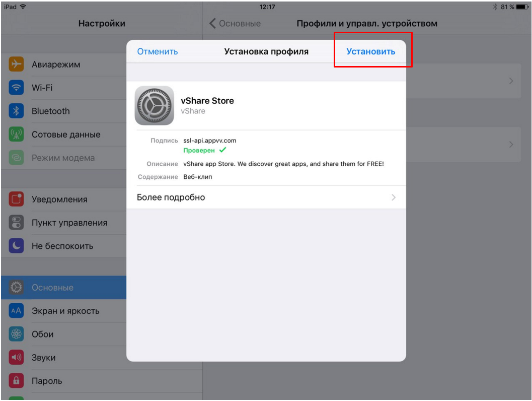Select Звуки in settings list
The height and width of the screenshot is (401, 532).
[x=64, y=358]
